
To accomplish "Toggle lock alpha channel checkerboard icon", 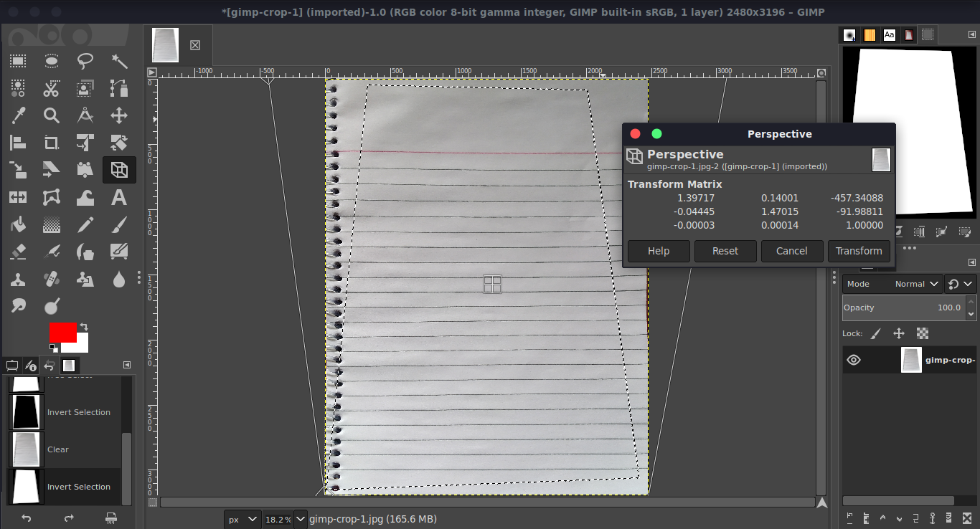I will (x=923, y=333).
